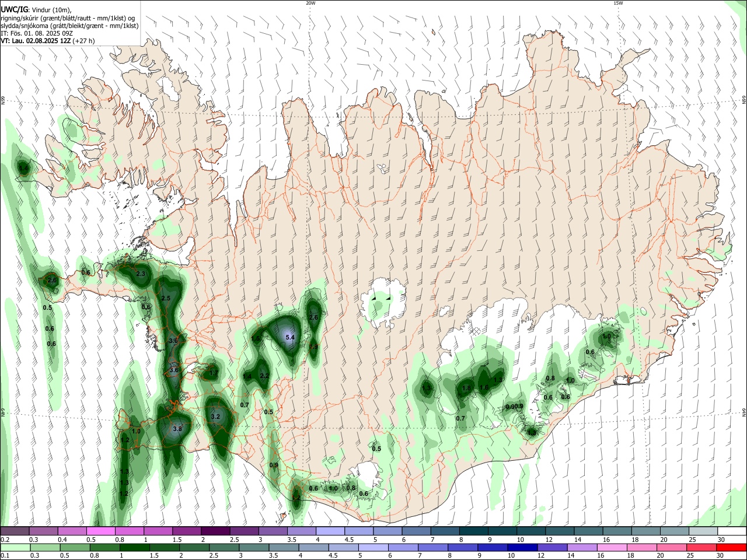Click the 2.3 precipitation value on the map
This screenshot has width=747, height=560.
(x=141, y=274)
